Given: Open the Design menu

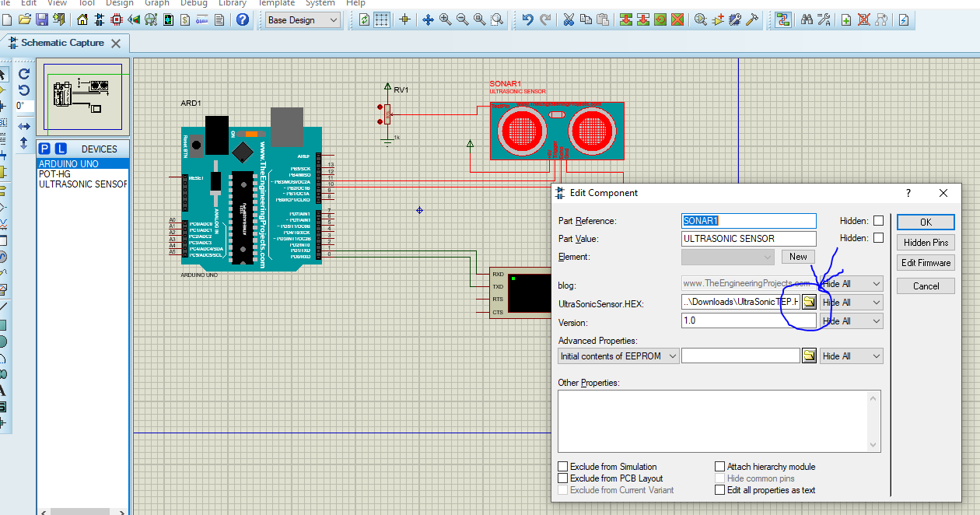Looking at the screenshot, I should coord(119,3).
